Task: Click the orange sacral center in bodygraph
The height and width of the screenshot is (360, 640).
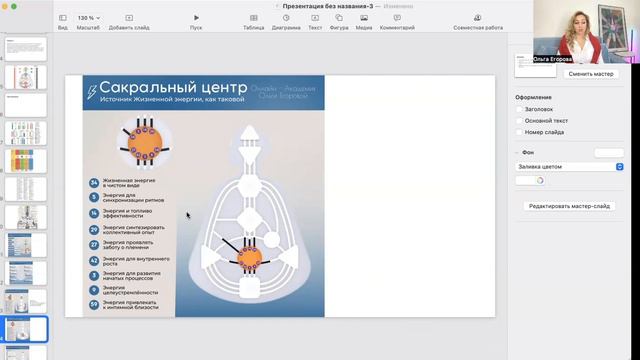Action: [x=249, y=258]
